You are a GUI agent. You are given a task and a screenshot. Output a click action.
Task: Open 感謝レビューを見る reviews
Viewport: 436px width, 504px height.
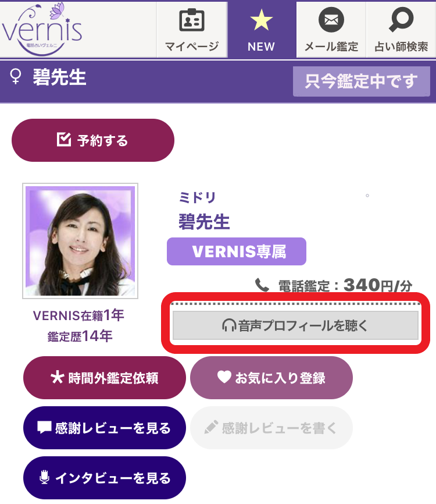tap(105, 428)
